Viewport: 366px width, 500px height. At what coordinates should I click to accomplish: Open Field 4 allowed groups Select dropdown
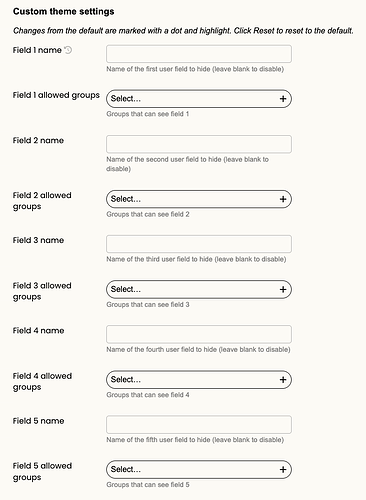click(199, 379)
